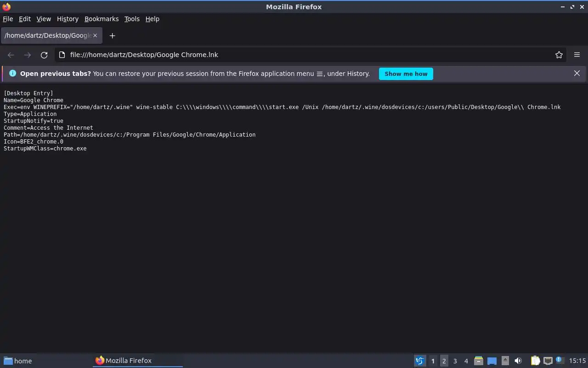Image resolution: width=588 pixels, height=368 pixels.
Task: Click the page file icon in address bar
Action: pos(62,55)
